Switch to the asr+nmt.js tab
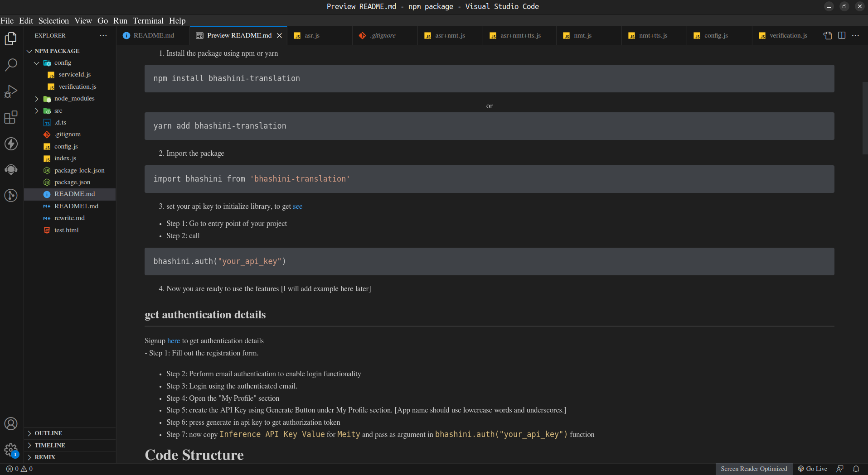This screenshot has height=475, width=868. [x=450, y=36]
